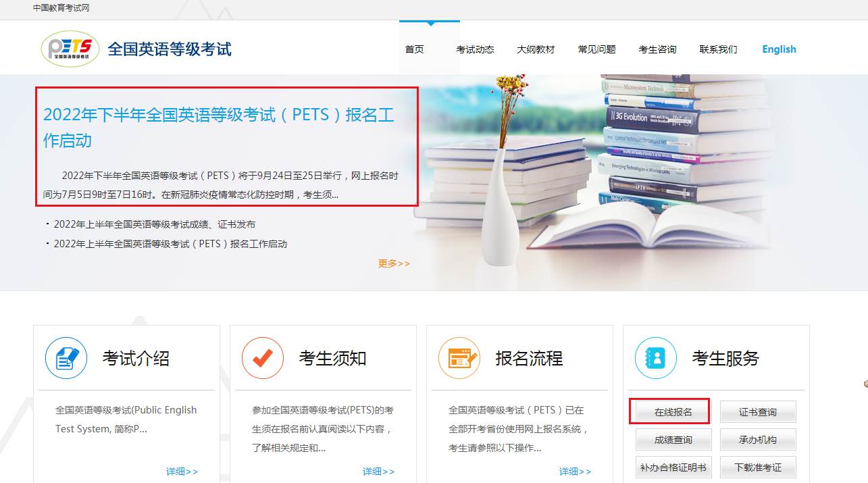Click the PETS logo icon
868x483 pixels.
[x=70, y=49]
